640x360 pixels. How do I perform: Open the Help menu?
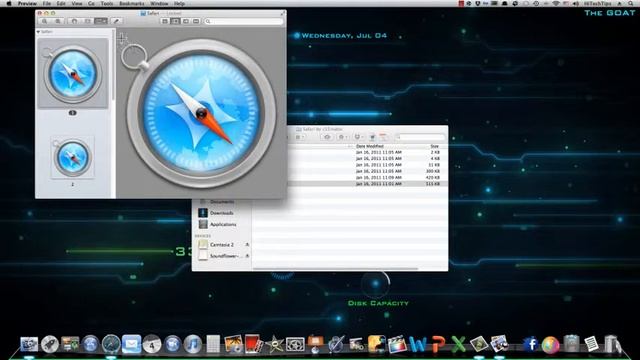tap(180, 3)
